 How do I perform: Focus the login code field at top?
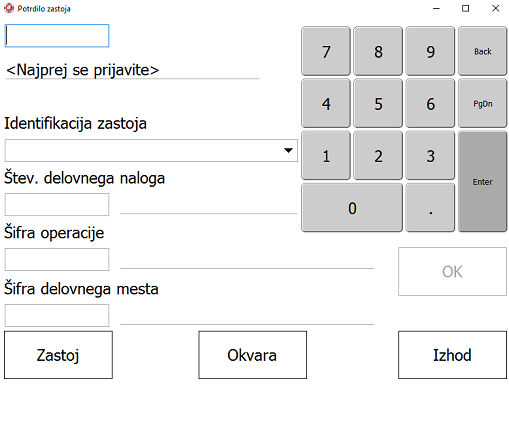coord(57,36)
